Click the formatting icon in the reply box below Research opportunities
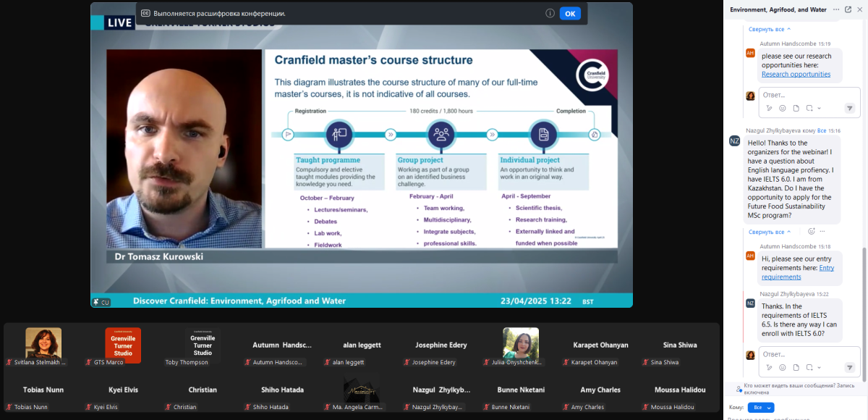Viewport: 868px width, 420px height. click(x=770, y=108)
